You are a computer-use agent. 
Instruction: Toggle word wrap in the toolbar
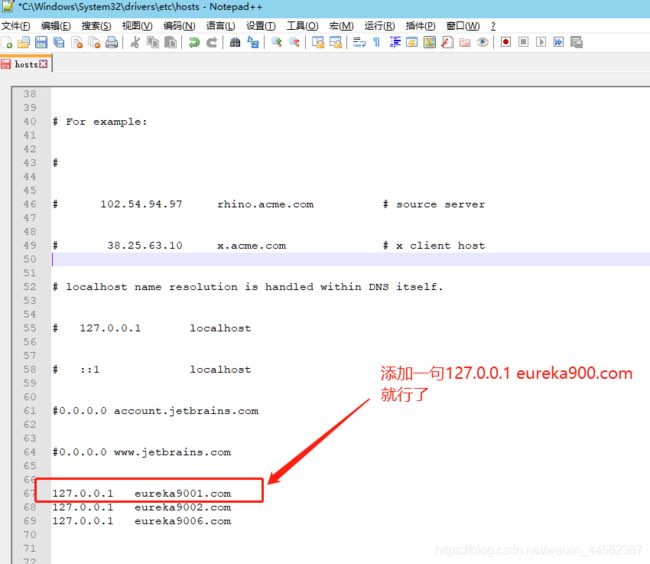(x=359, y=42)
